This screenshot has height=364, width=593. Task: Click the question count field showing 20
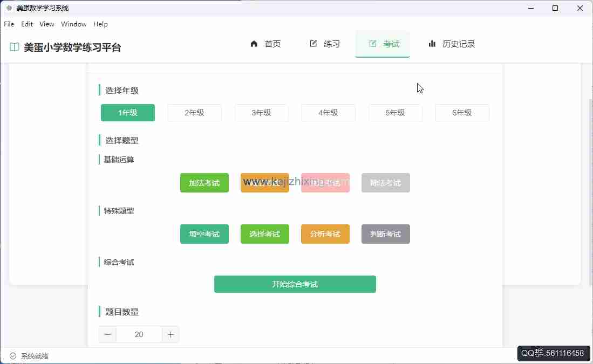139,334
